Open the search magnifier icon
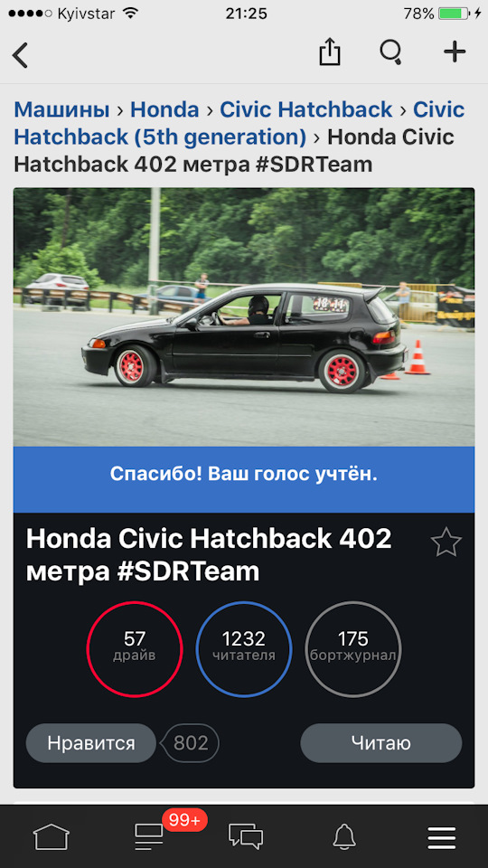The height and width of the screenshot is (868, 488). coord(391,53)
